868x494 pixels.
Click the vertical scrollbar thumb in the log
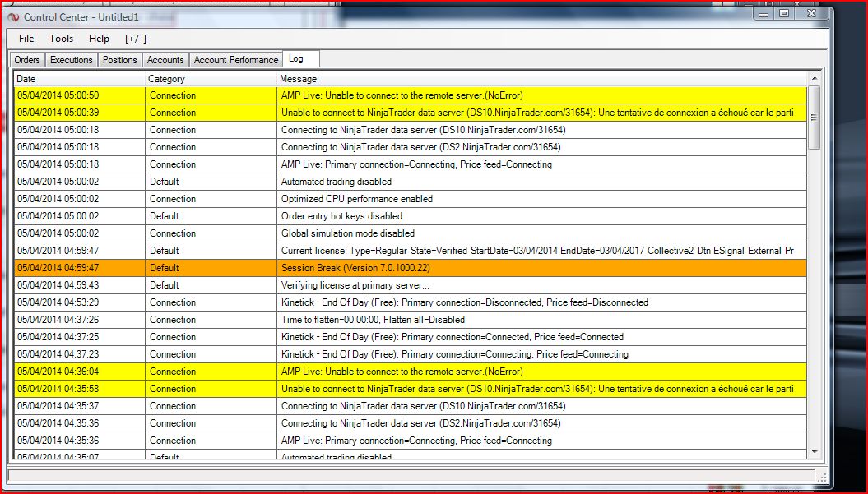click(x=815, y=118)
